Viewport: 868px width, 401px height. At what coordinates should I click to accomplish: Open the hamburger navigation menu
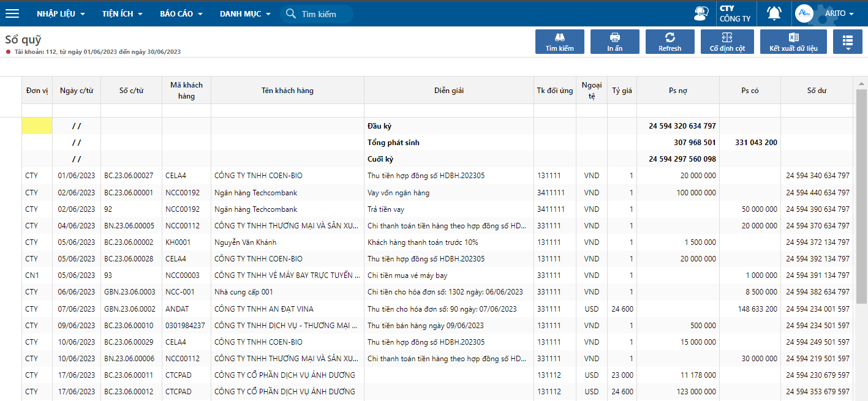12,13
